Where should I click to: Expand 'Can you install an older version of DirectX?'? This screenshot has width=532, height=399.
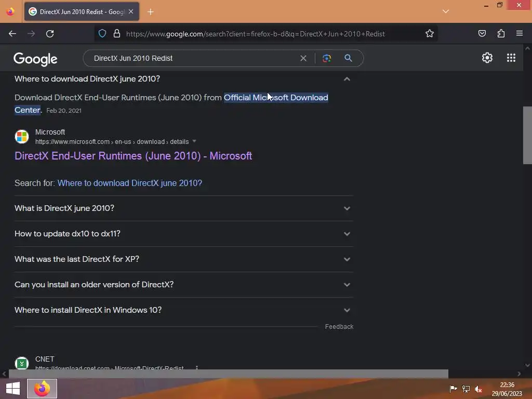(x=183, y=284)
